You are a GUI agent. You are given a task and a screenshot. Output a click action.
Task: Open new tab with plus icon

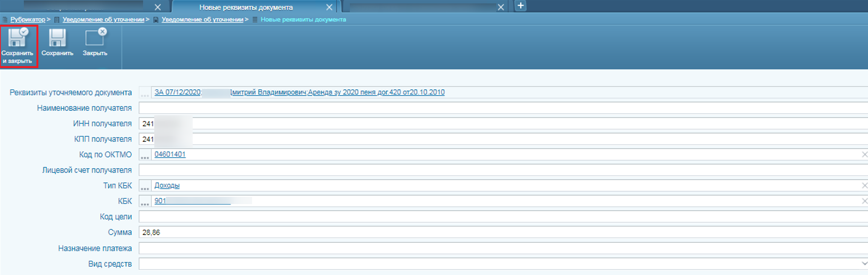click(520, 6)
